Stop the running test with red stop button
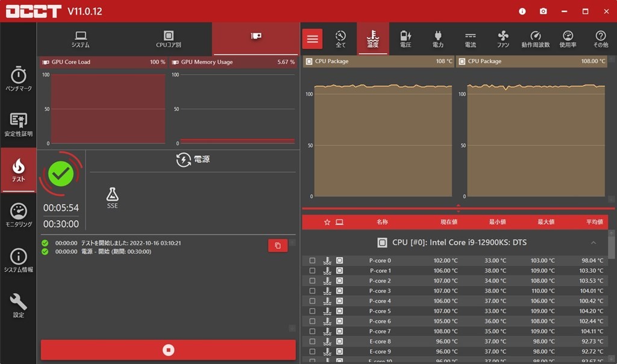This screenshot has height=364, width=617. click(x=168, y=350)
